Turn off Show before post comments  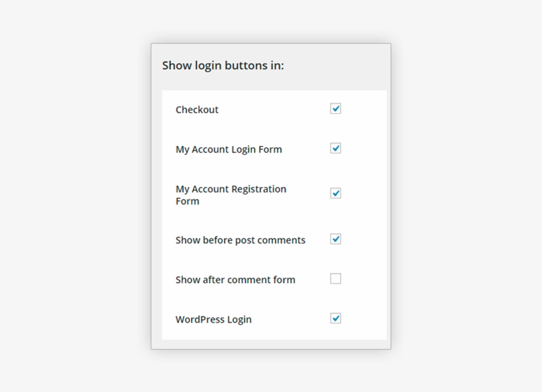click(x=336, y=239)
